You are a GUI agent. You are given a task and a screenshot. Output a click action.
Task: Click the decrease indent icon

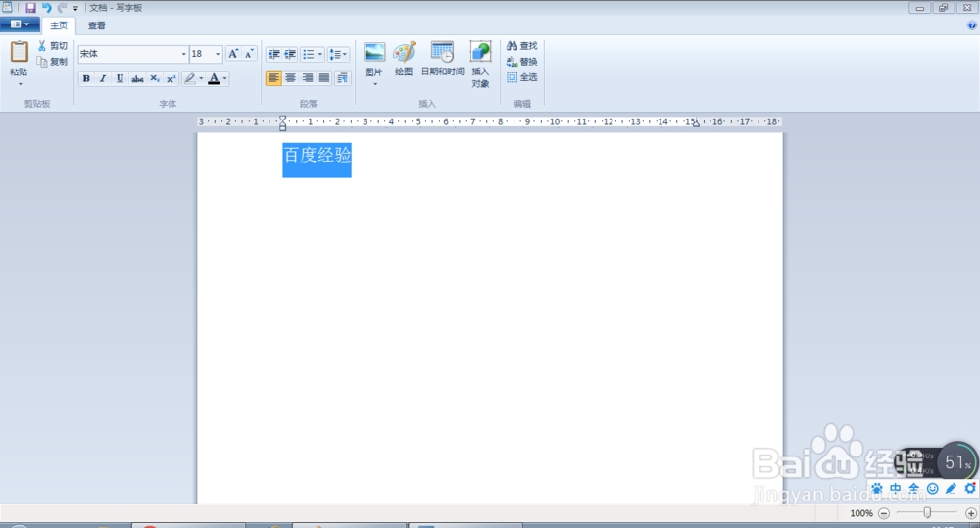[273, 54]
